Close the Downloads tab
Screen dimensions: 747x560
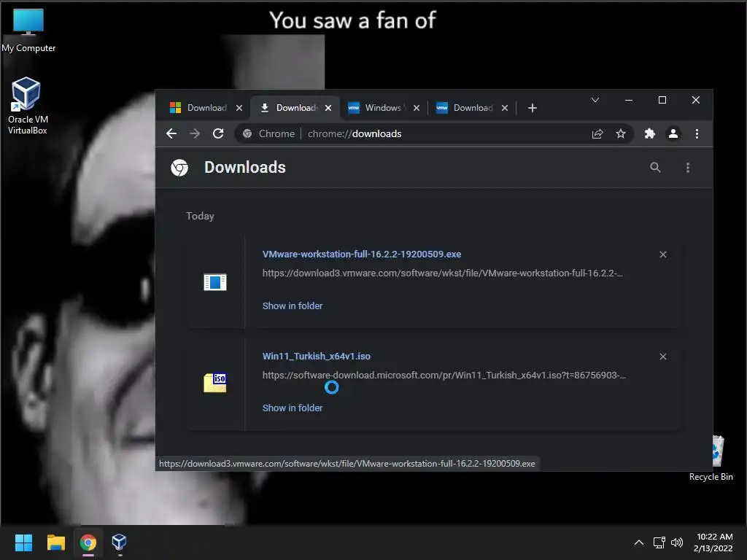click(x=328, y=108)
